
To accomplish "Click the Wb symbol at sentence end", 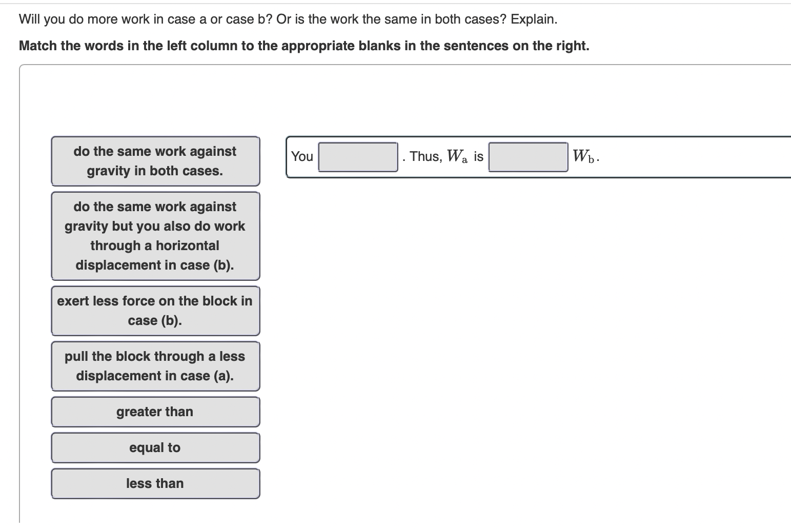I will click(584, 155).
